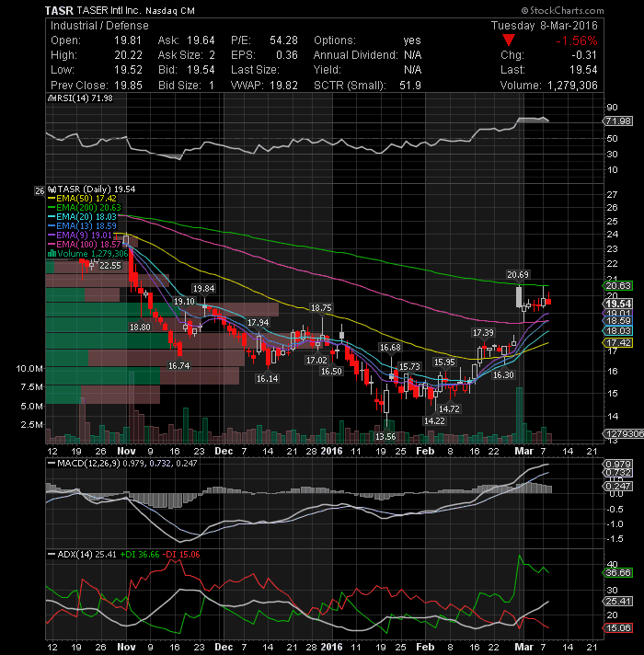Click the 'Dec' label on bottom date axis
Image resolution: width=644 pixels, height=655 pixels.
(224, 647)
